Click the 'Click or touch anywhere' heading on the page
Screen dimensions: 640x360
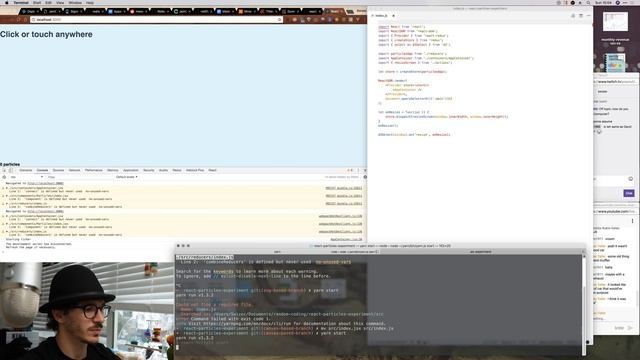click(46, 34)
